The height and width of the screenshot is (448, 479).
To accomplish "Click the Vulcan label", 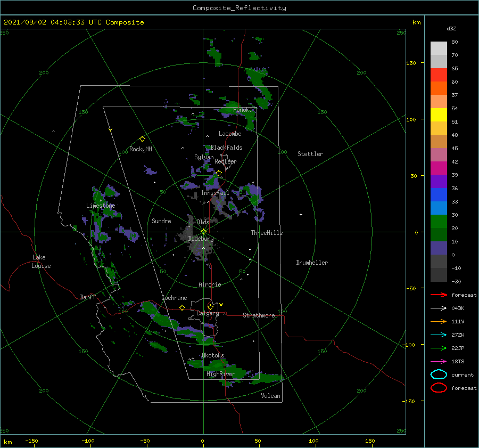I will (270, 396).
